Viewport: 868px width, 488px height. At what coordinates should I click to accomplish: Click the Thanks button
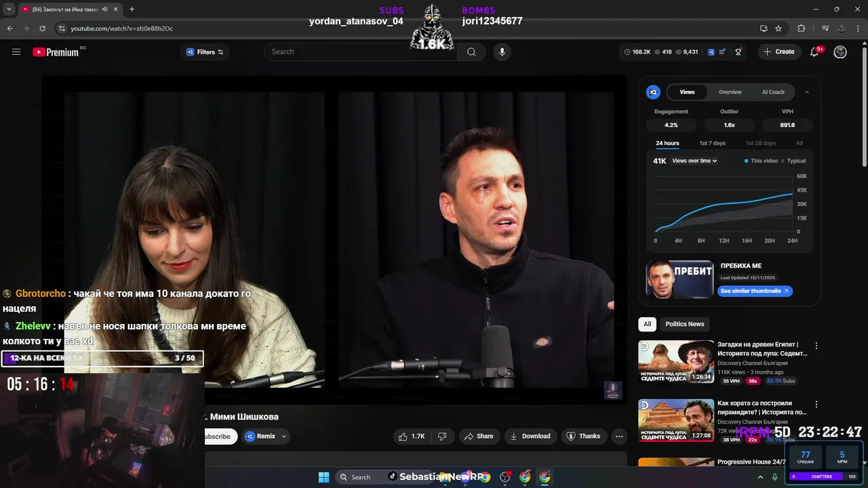(x=583, y=436)
